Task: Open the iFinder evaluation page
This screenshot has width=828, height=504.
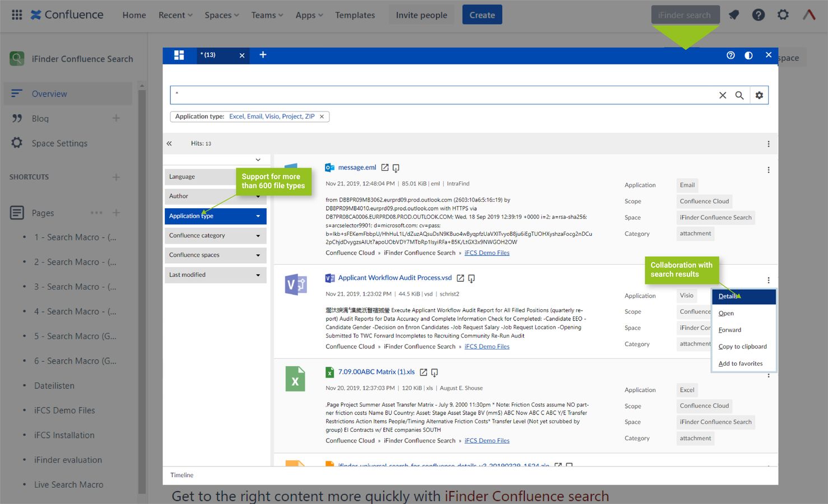Action: click(x=68, y=460)
